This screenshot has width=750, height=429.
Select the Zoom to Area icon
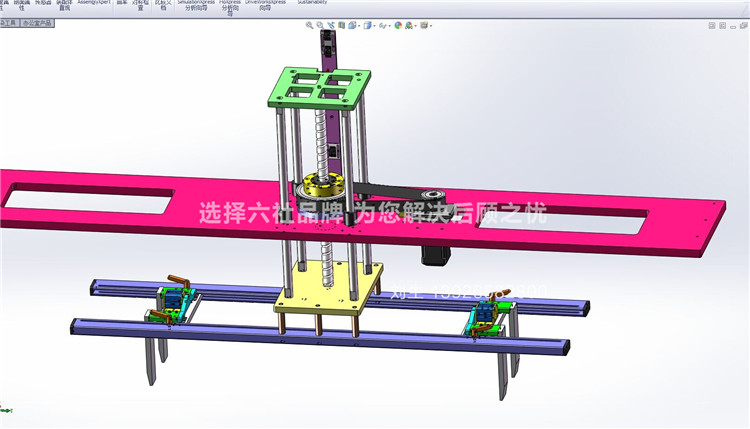click(320, 25)
